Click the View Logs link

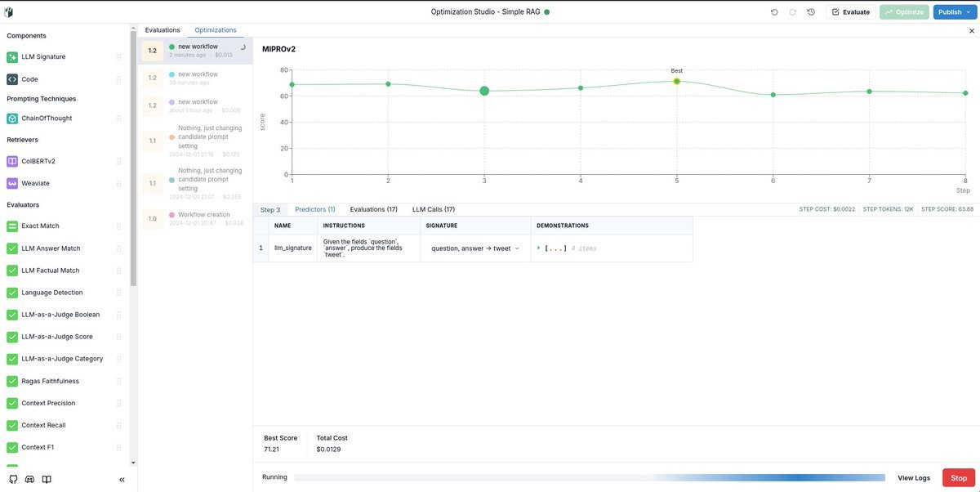click(x=914, y=478)
